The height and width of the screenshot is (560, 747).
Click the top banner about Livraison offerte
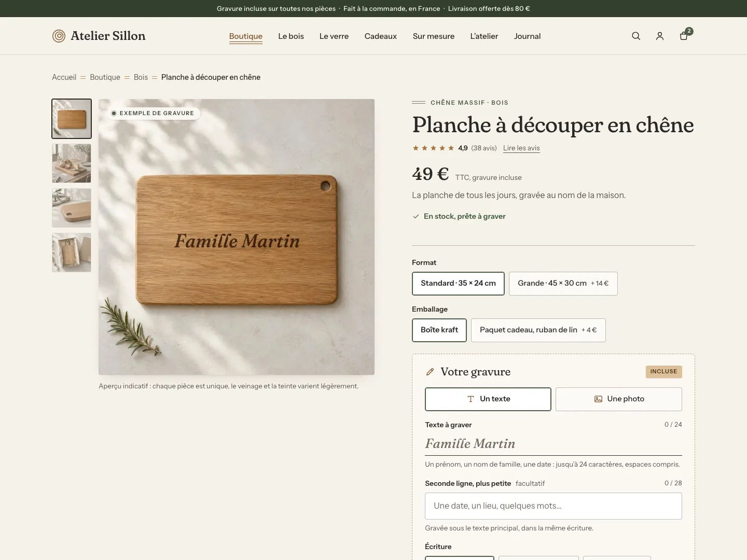coord(489,9)
